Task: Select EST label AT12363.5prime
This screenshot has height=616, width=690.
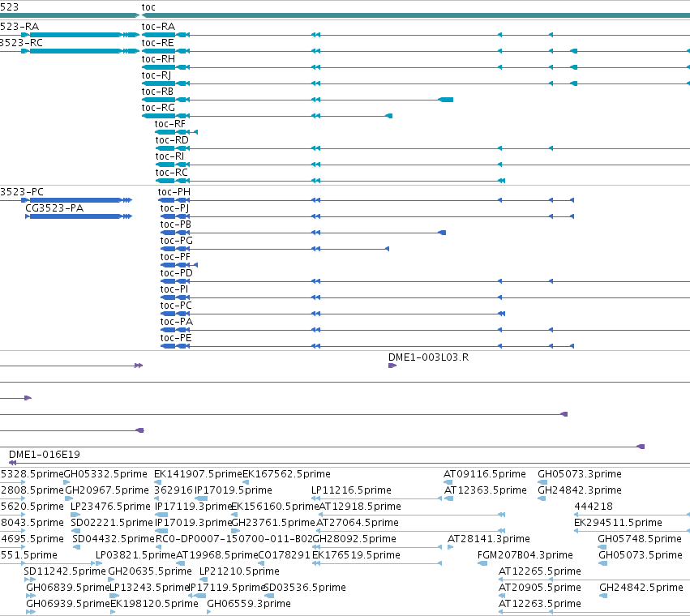Action: (486, 490)
